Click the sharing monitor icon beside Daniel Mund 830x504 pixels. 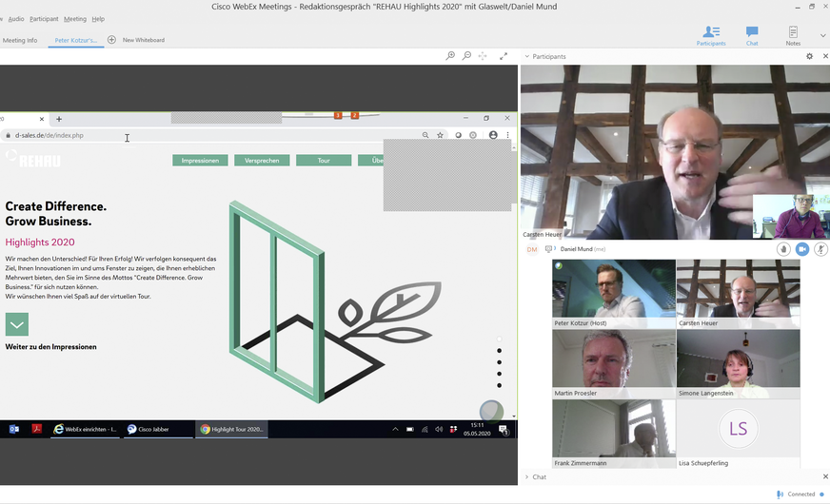(550, 248)
